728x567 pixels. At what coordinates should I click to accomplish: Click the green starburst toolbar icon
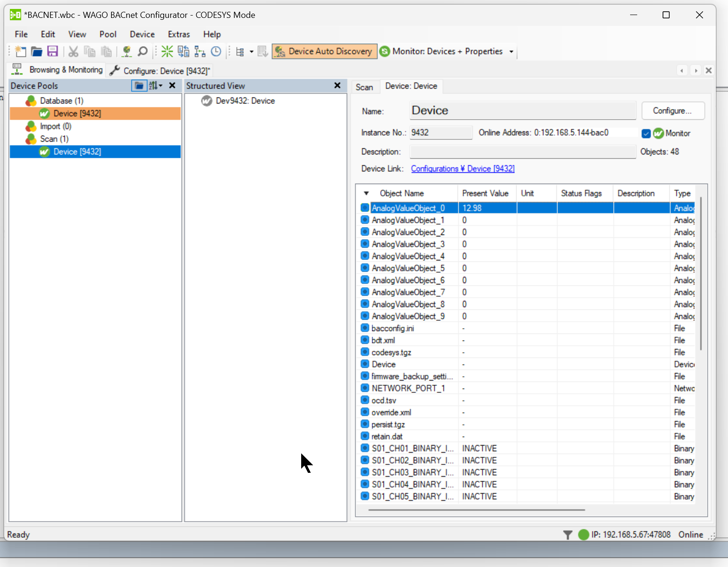[167, 51]
